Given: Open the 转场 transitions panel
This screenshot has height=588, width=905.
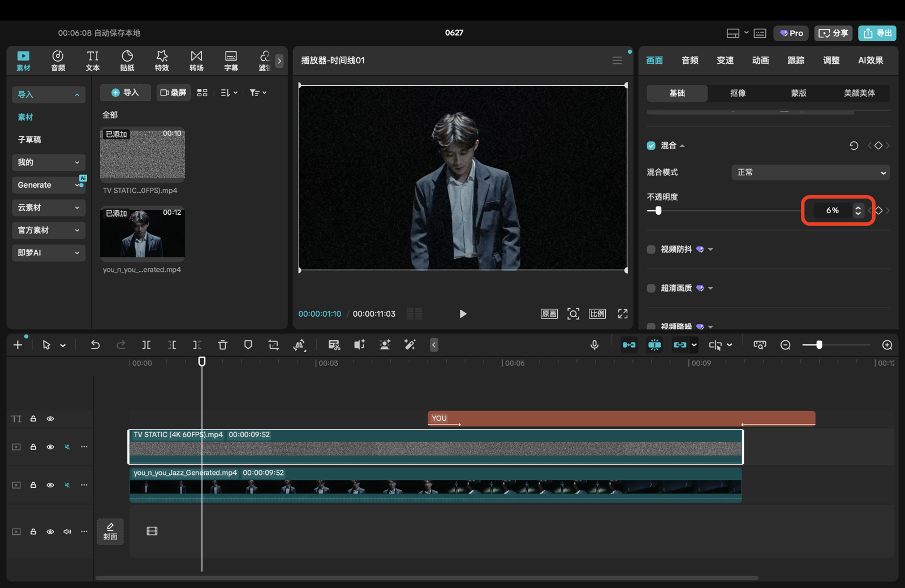Looking at the screenshot, I should point(196,60).
